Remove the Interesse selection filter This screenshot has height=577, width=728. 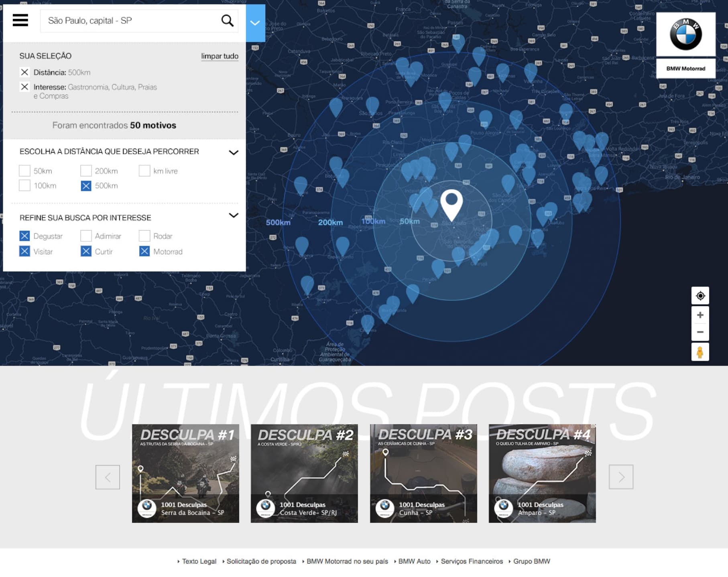tap(24, 87)
